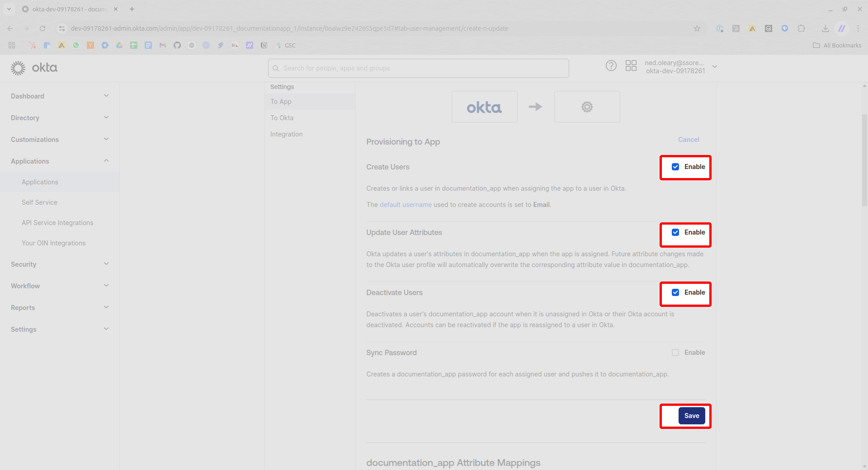The image size is (868, 470).
Task: Expand the Security sidebar section
Action: [60, 264]
